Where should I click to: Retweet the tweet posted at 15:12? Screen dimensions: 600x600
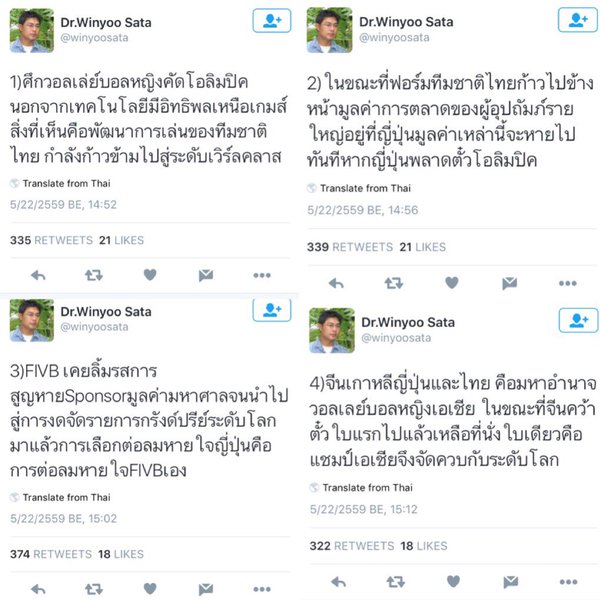396,582
